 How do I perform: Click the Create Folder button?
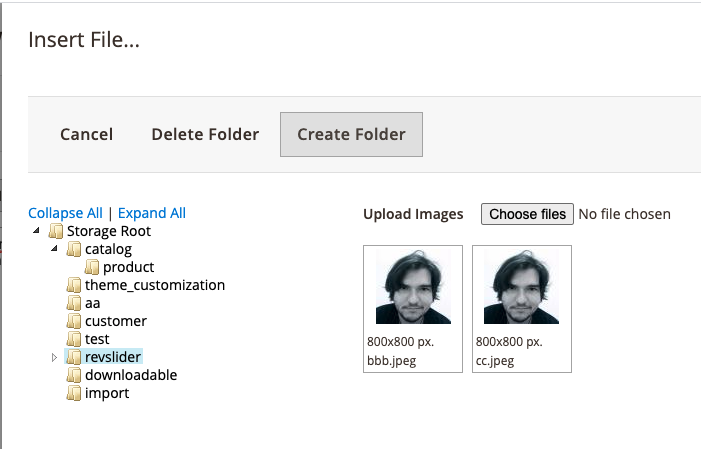click(351, 134)
